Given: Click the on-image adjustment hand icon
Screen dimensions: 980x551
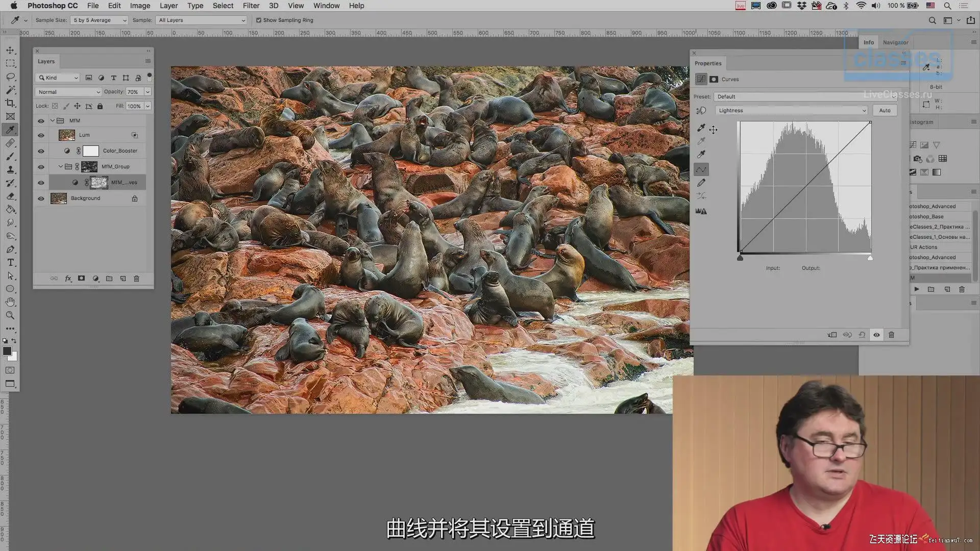Looking at the screenshot, I should pos(701,110).
